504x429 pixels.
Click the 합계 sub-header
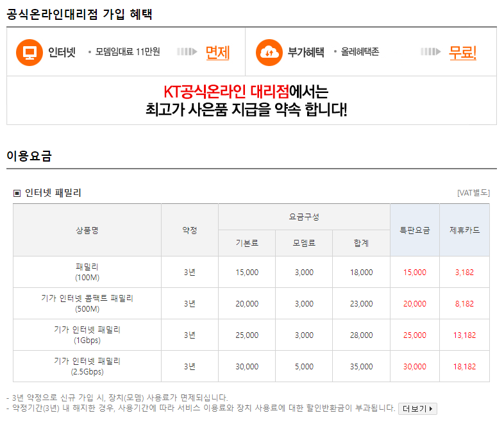tap(361, 243)
